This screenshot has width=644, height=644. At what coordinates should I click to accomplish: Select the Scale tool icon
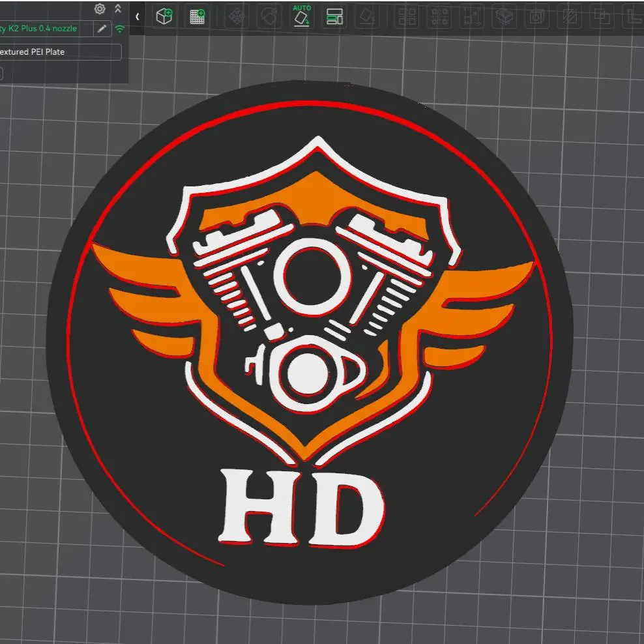pos(471,17)
